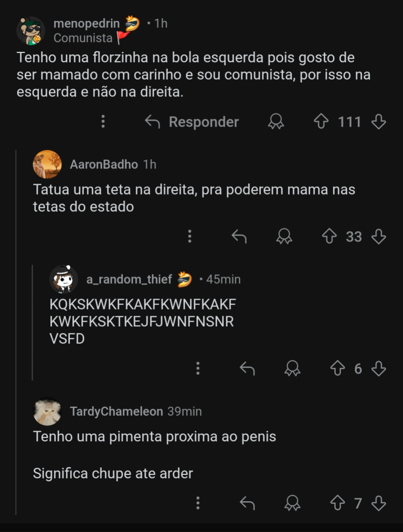The image size is (403, 532).
Task: Open more options on menopedrin's comment
Action: [x=103, y=122]
